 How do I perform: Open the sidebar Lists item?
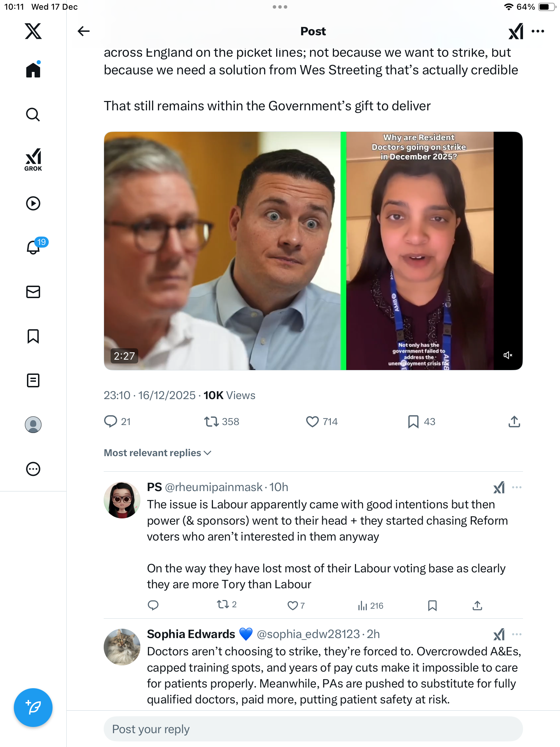click(33, 380)
